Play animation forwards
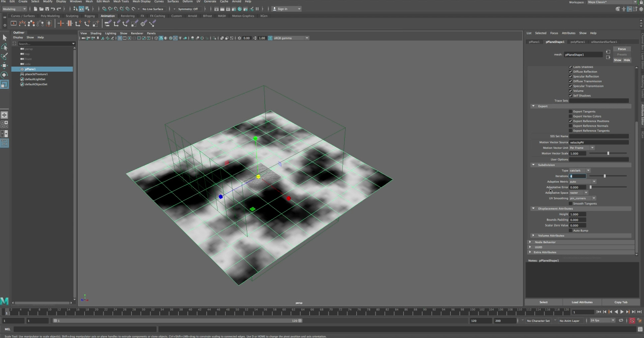 tap(622, 312)
